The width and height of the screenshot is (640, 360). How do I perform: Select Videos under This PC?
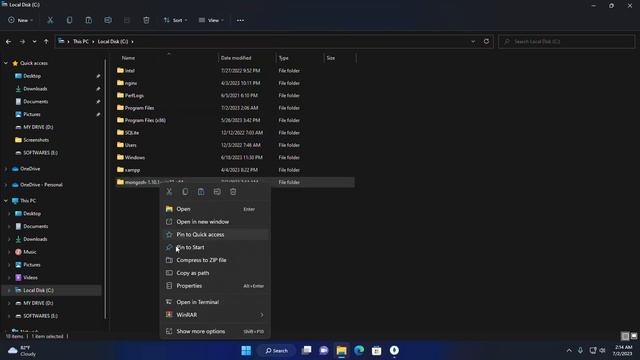[30, 278]
